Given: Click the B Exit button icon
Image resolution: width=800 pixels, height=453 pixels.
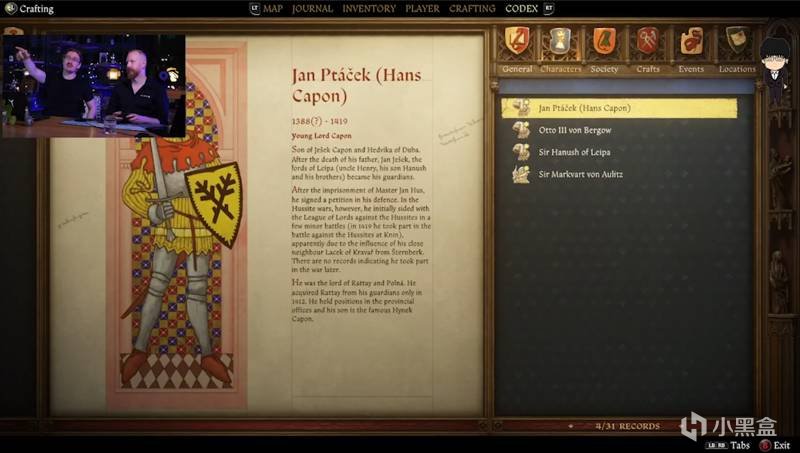Looking at the screenshot, I should 764,445.
